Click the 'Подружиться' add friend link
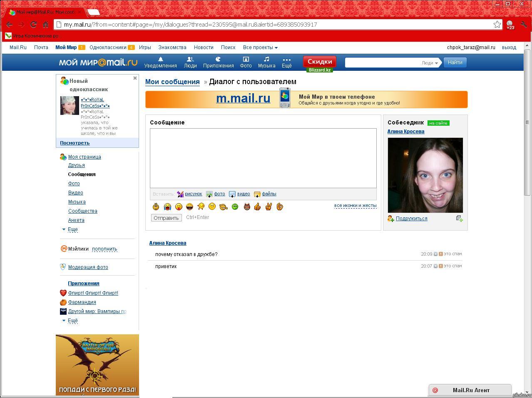The width and height of the screenshot is (532, 398). pyautogui.click(x=411, y=219)
